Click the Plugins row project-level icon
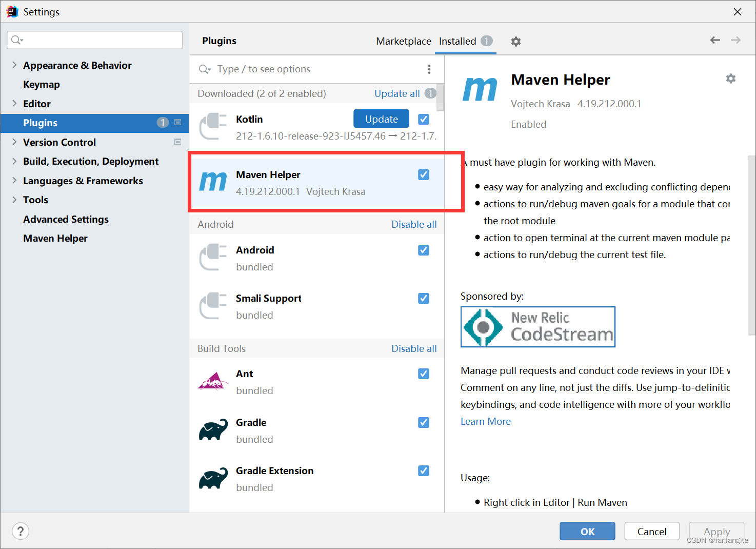756x549 pixels. (x=178, y=122)
